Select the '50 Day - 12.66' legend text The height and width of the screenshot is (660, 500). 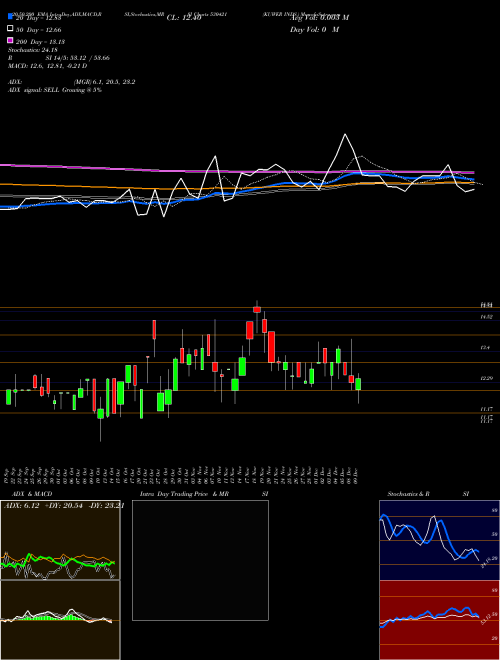tap(38, 30)
